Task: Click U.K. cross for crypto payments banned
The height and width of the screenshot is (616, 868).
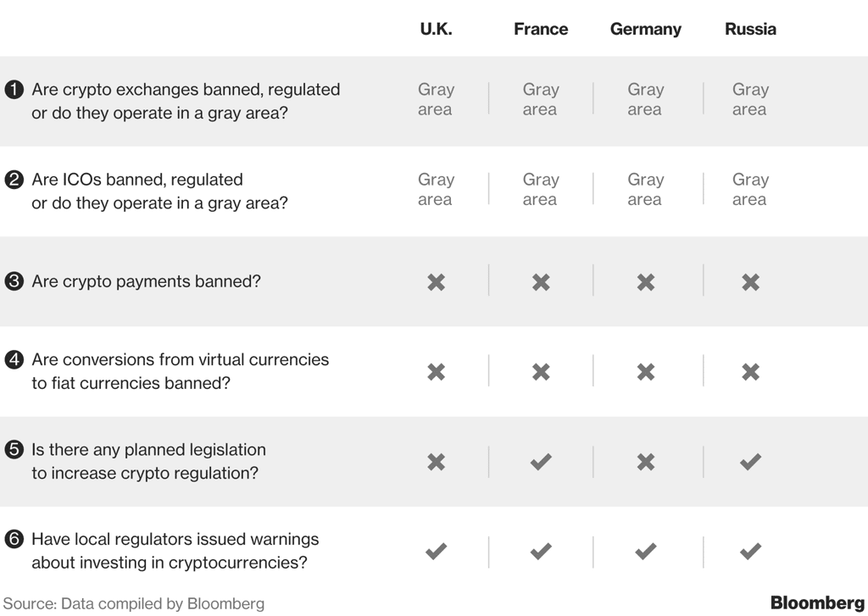Action: pos(437,282)
